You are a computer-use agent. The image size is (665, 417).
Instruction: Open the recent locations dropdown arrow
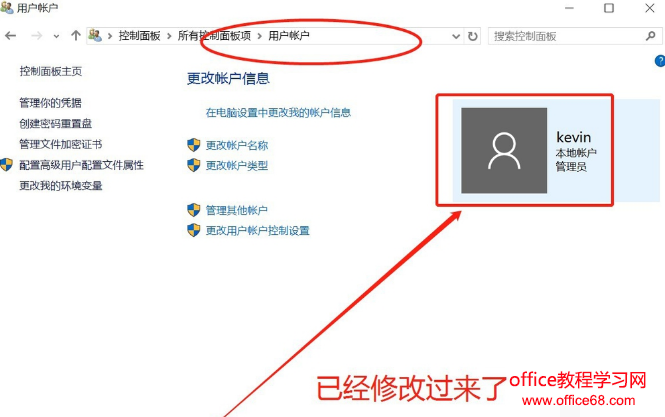pos(56,36)
